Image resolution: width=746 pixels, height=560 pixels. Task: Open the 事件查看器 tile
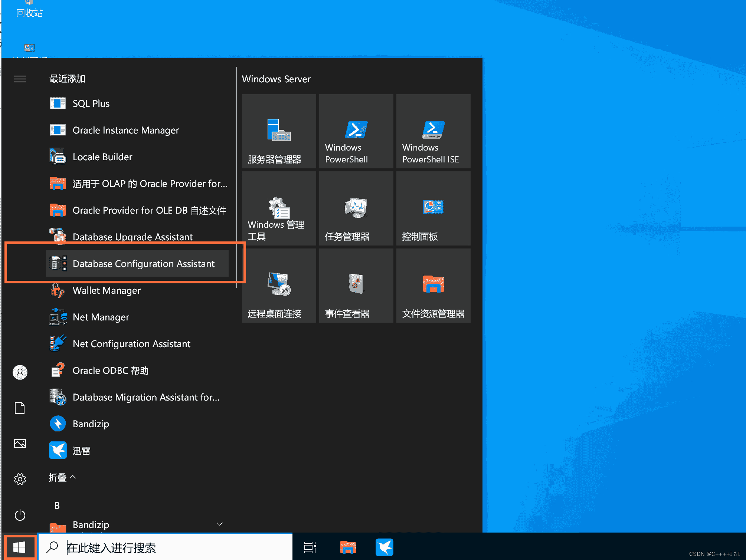356,286
